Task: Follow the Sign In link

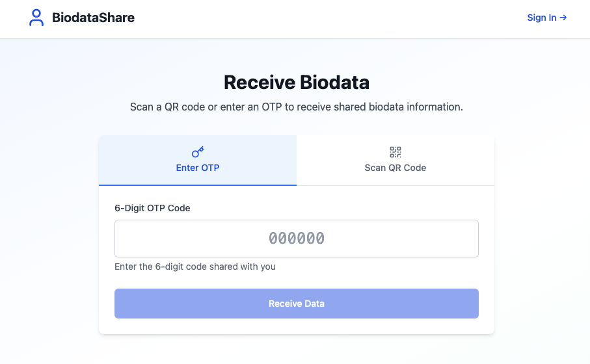Action: (x=546, y=18)
